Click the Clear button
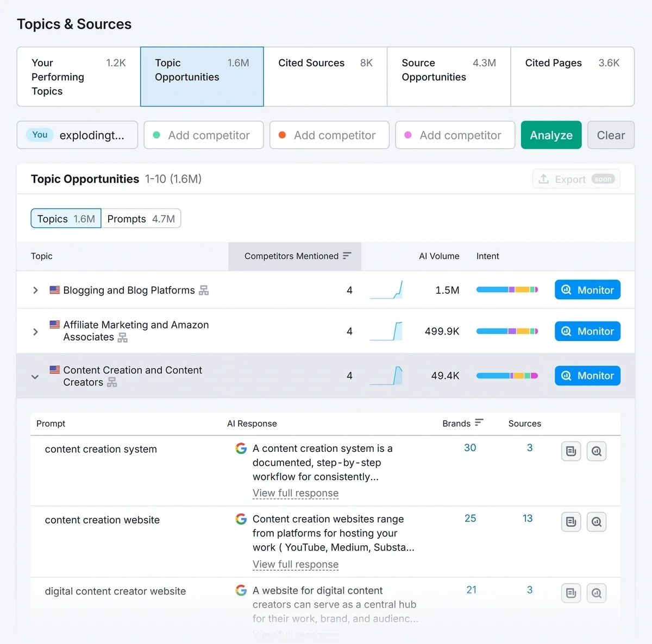 611,135
